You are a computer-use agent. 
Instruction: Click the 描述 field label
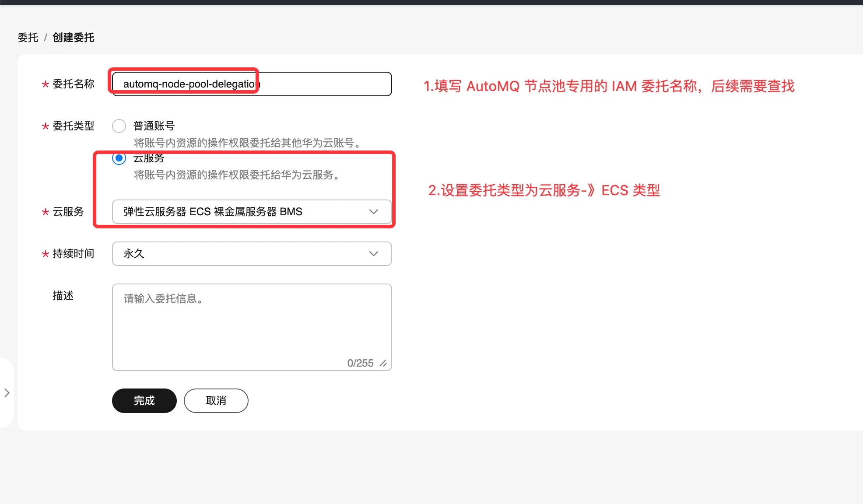click(63, 296)
